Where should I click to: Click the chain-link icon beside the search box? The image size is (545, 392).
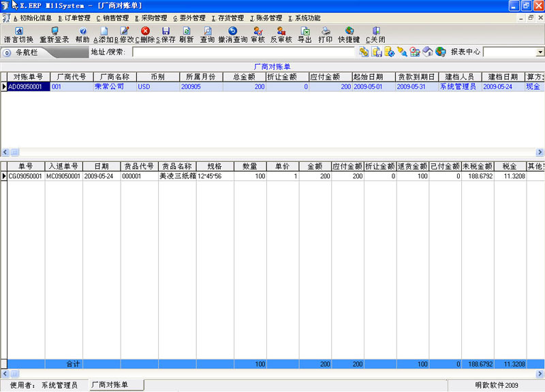[x=364, y=52]
